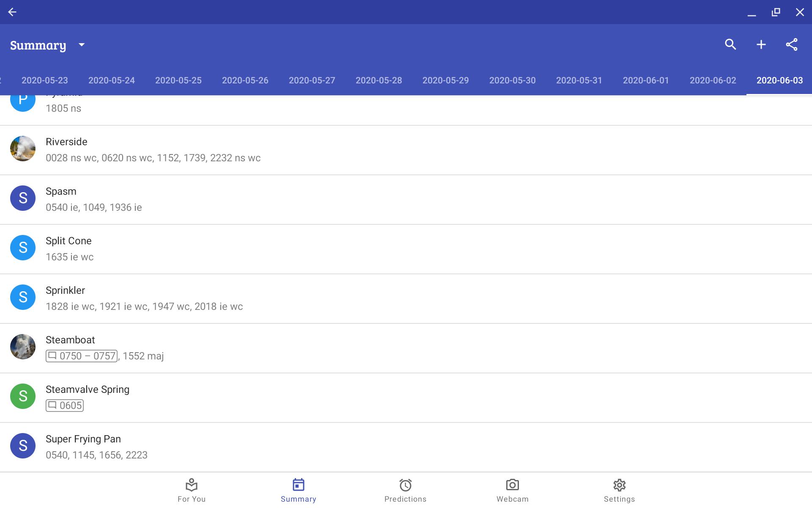
Task: Select the Steamvalve Spring green avatar
Action: [x=23, y=396]
